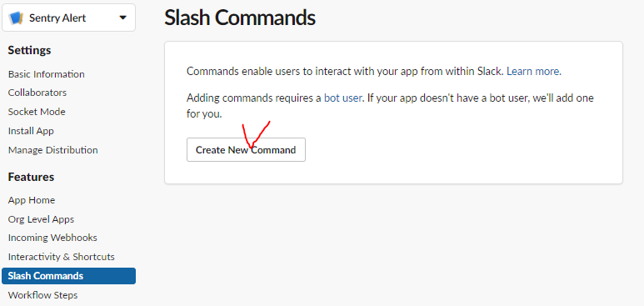
Task: Navigate to Manage Distribution
Action: 53,150
